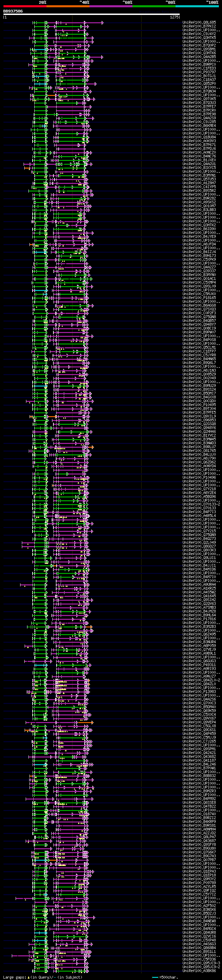222x980 pixels.
Task: Open hit UniRef100_Q43687
Action: (x=199, y=840)
